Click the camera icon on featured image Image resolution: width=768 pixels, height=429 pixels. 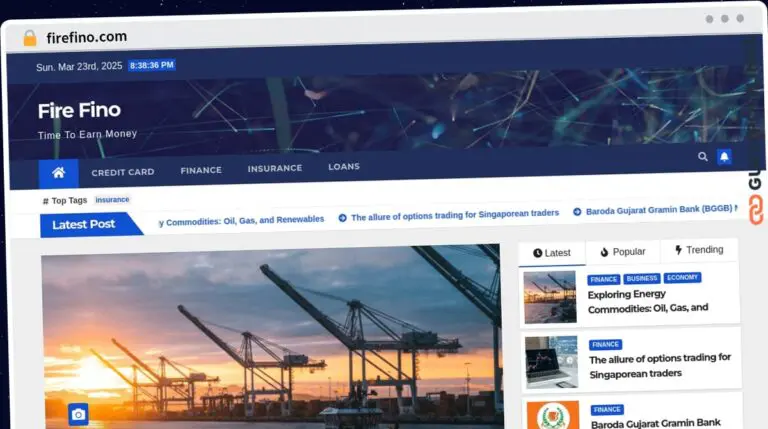(78, 413)
